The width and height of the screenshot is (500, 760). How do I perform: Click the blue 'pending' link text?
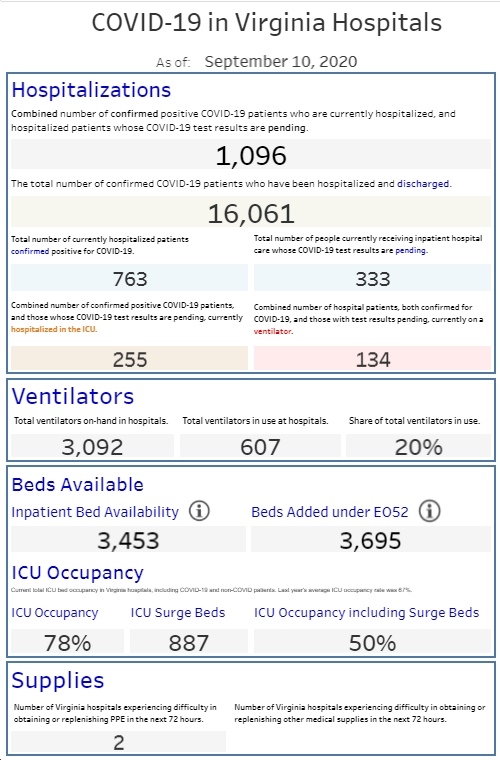[x=410, y=251]
